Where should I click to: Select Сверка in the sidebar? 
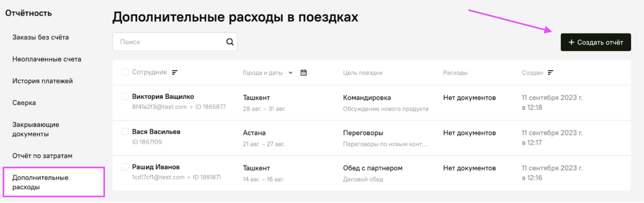point(24,103)
